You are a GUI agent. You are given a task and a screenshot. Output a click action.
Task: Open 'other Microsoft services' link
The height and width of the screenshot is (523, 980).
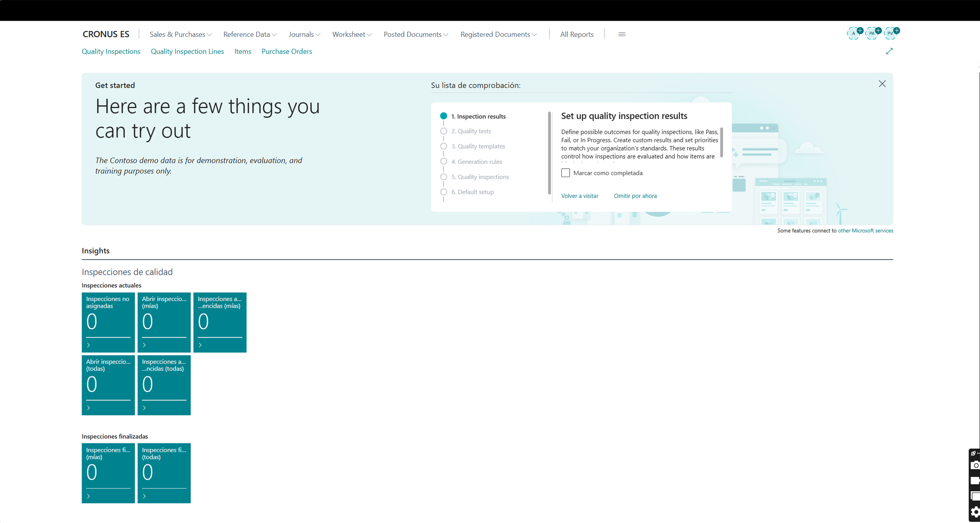coord(865,231)
